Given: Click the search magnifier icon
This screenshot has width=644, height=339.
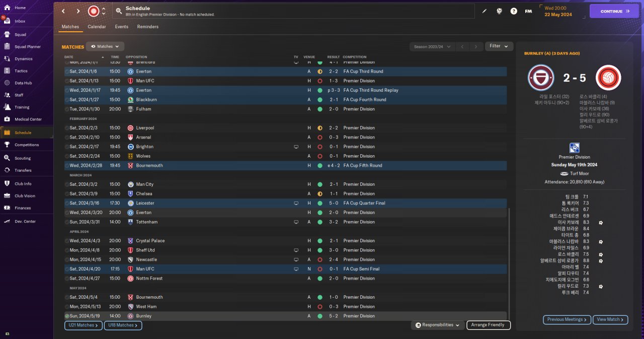Looking at the screenshot, I should (x=118, y=11).
